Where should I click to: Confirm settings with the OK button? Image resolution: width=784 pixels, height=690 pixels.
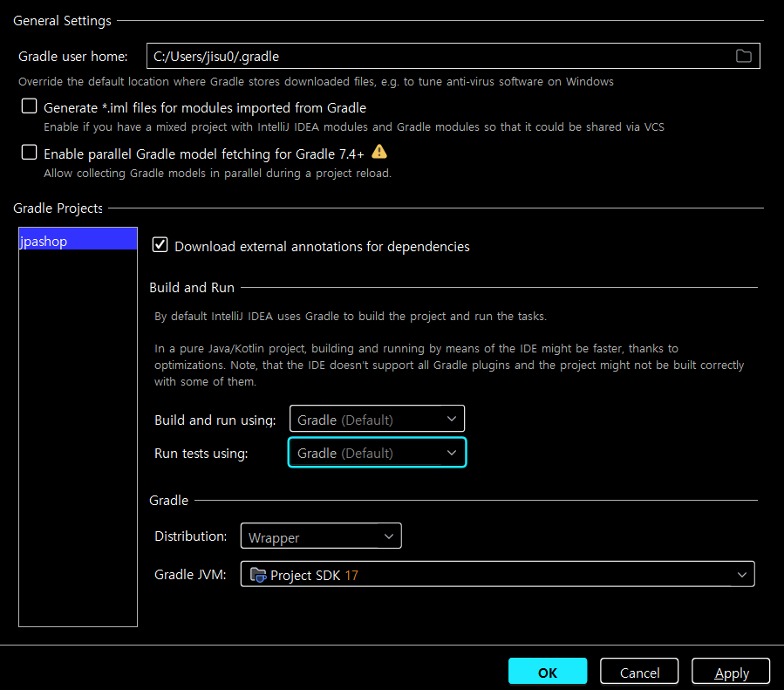tap(548, 671)
